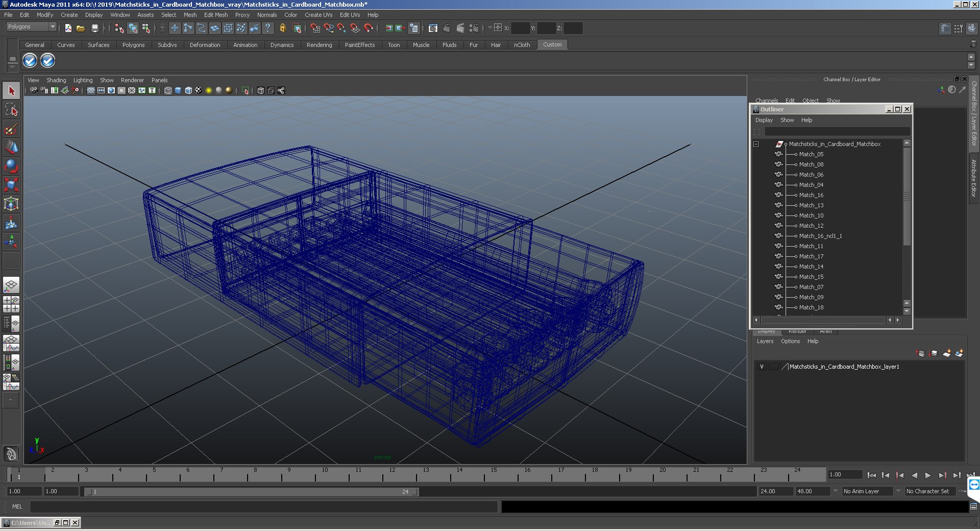Image resolution: width=980 pixels, height=531 pixels.
Task: Select the Rotate tool
Action: [11, 166]
